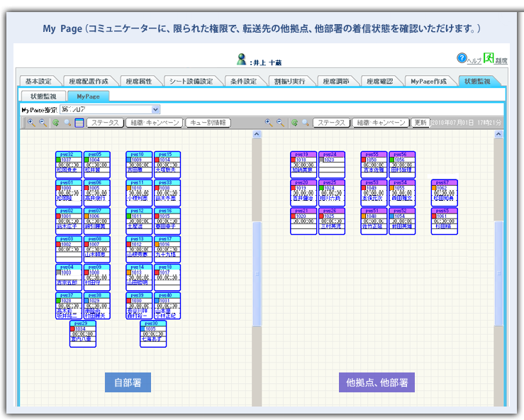Viewport: 524px width, 420px height.
Task: Click the left pane scroll-up arrow
Action: click(257, 134)
